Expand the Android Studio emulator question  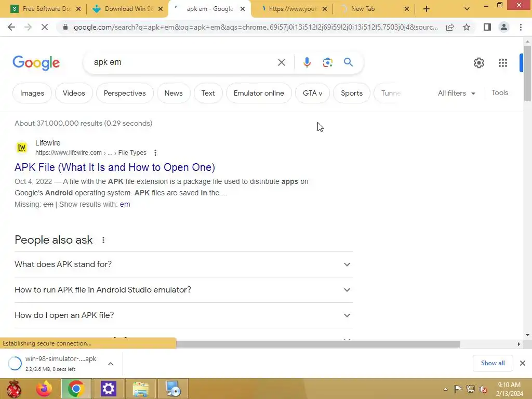[x=183, y=290]
